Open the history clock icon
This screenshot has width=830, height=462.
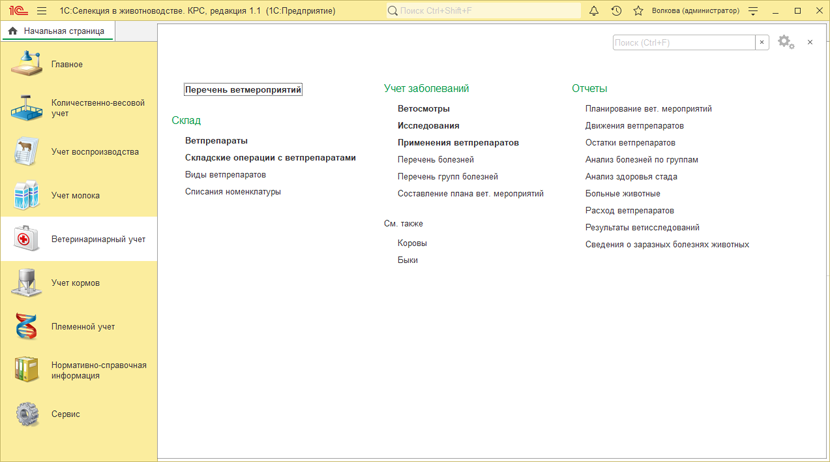tap(616, 11)
